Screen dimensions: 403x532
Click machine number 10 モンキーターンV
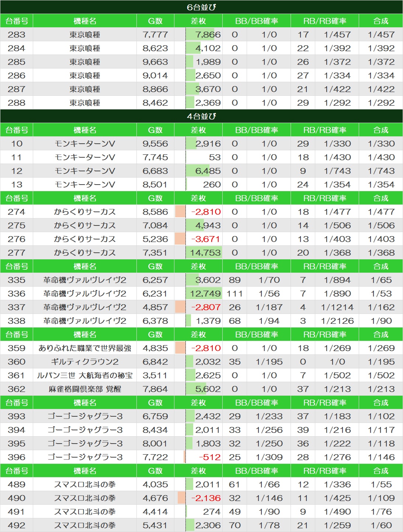tap(17, 144)
